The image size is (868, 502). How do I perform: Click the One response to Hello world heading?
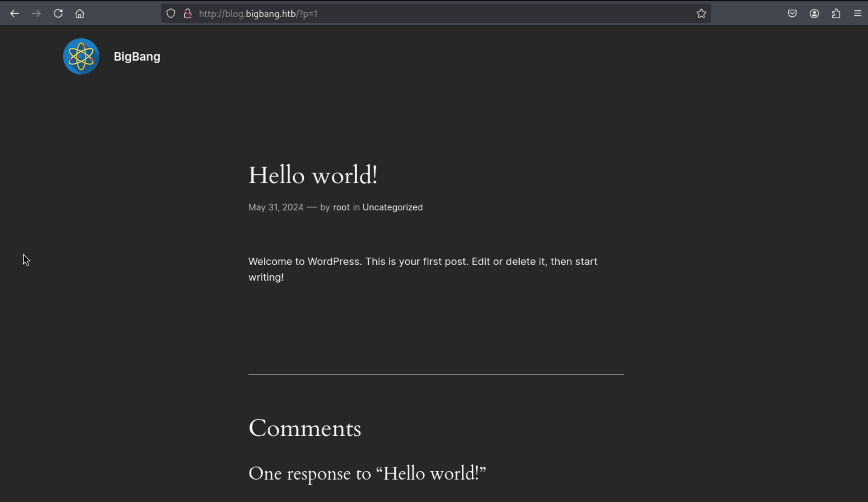(367, 474)
